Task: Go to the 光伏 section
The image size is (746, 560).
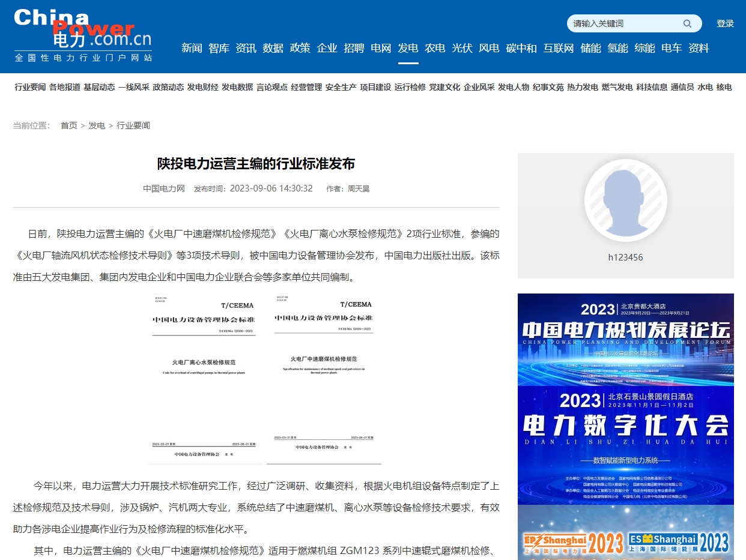Action: click(462, 48)
